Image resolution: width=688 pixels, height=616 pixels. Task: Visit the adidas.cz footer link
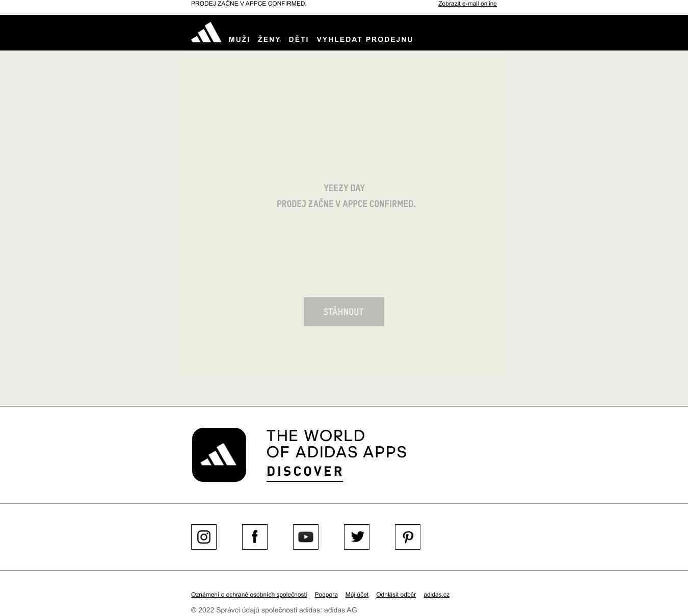click(x=436, y=595)
